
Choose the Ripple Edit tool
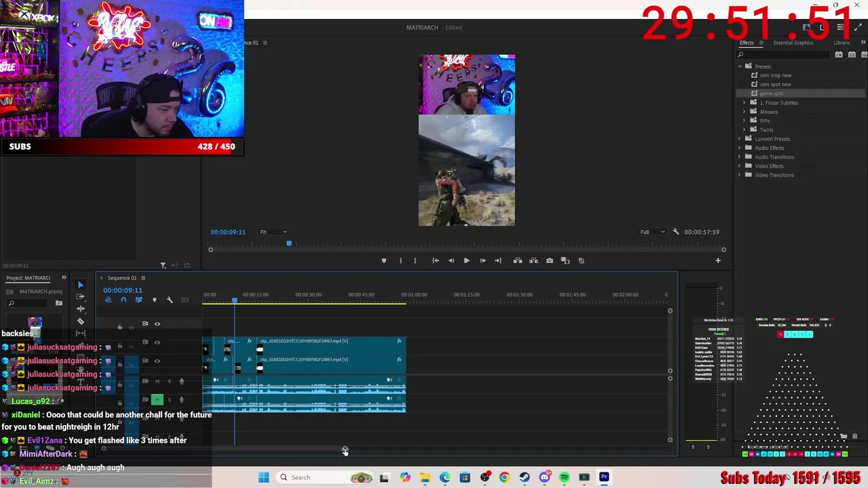[x=81, y=309]
